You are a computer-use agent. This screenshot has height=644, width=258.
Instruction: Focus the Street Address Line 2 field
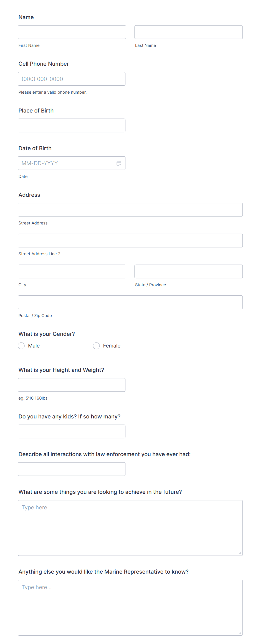(130, 241)
